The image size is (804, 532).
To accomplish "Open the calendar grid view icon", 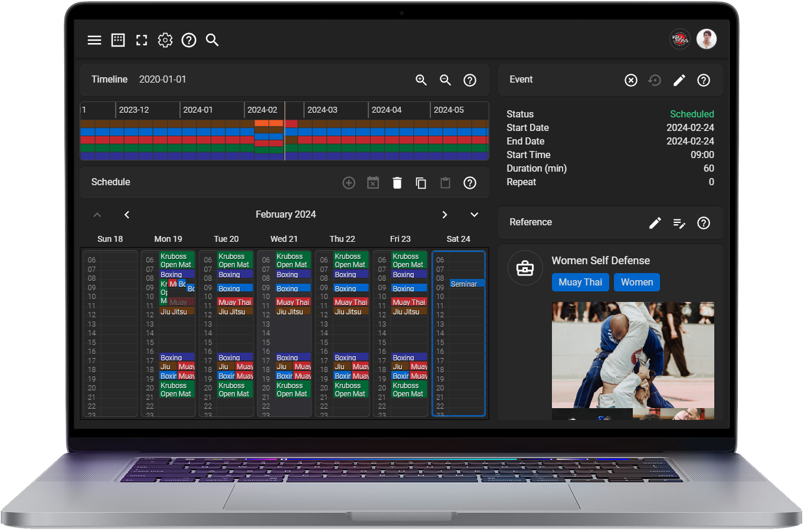I will click(x=118, y=40).
